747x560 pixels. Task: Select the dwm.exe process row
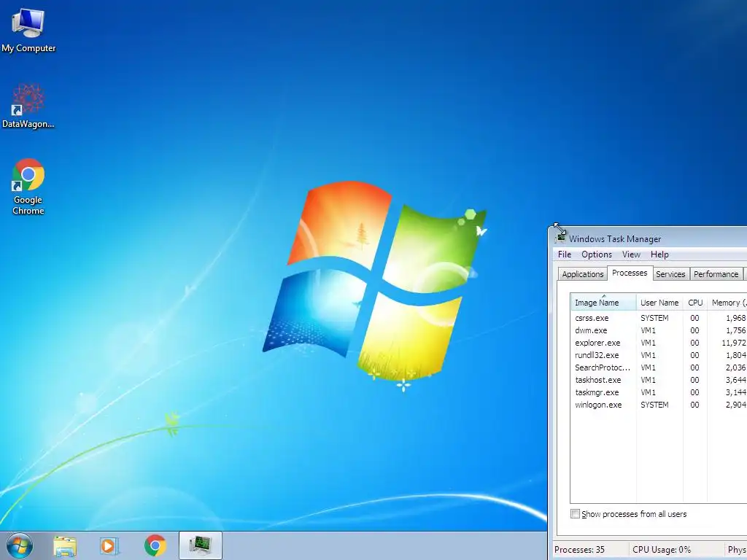(x=659, y=330)
